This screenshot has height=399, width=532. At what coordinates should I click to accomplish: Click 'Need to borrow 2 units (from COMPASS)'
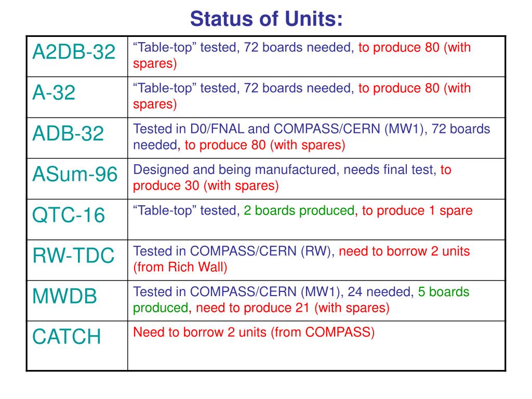coord(254,332)
